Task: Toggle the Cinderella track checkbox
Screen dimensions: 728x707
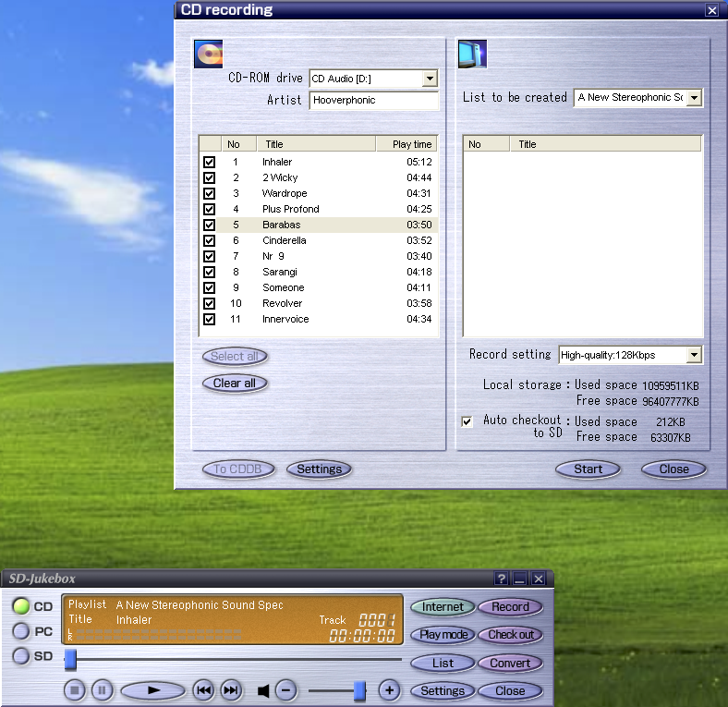Action: click(210, 240)
